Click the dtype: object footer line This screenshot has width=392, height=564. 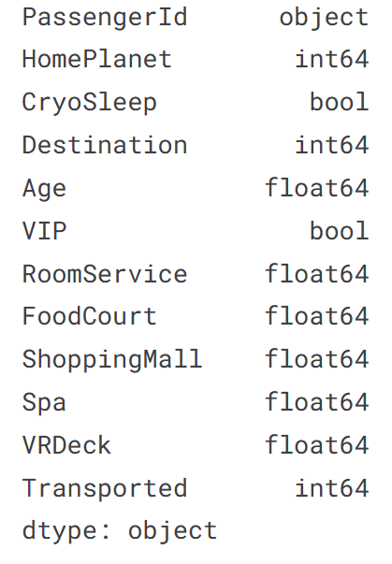click(120, 531)
